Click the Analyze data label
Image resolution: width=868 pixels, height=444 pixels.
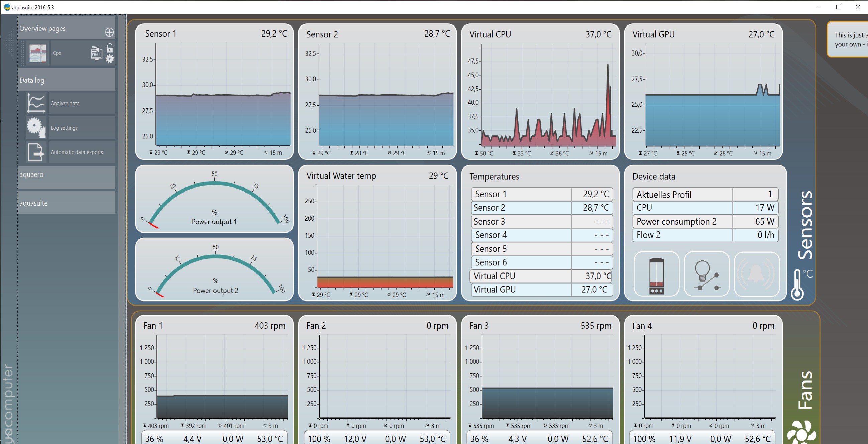(66, 103)
